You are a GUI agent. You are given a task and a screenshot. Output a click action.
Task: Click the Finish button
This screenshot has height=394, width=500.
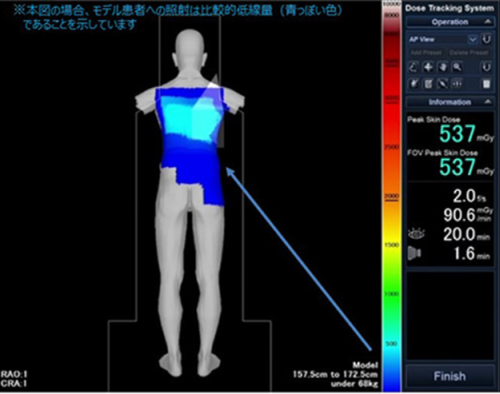coord(450,376)
